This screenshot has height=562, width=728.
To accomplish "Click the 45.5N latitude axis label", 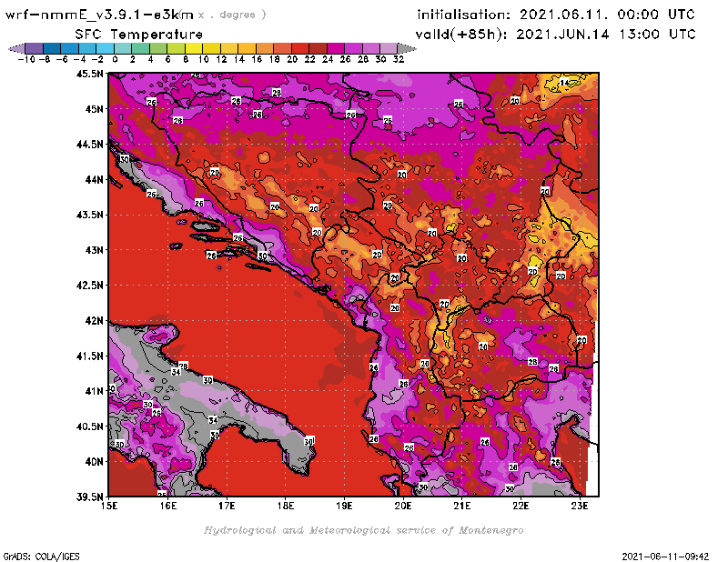I will (x=89, y=74).
